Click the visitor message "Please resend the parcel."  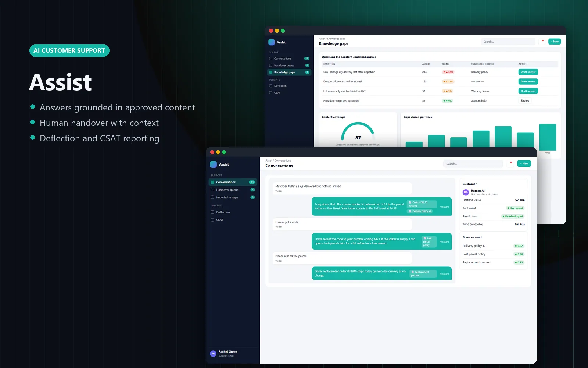(342, 258)
